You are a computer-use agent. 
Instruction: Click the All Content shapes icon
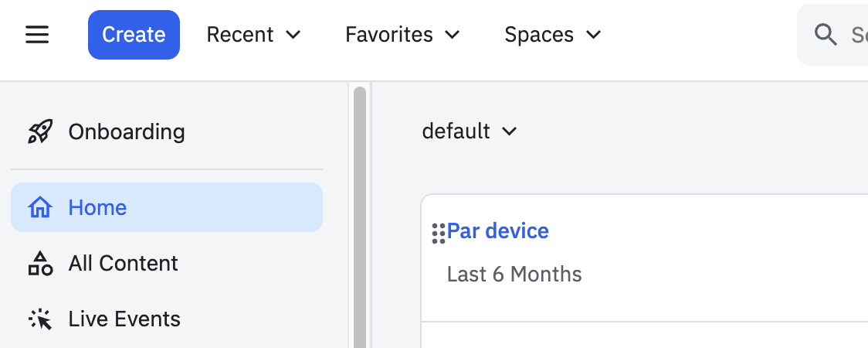tap(40, 264)
